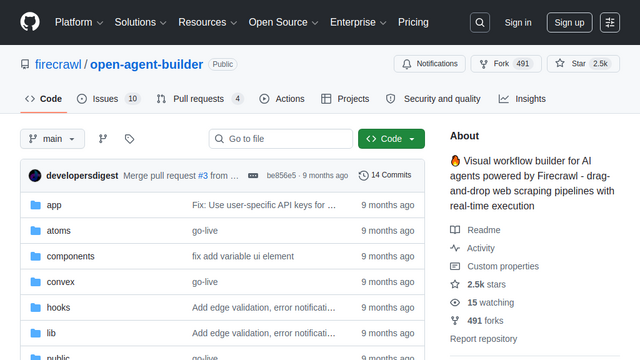Click the convex folder icon
The height and width of the screenshot is (360, 640).
coord(36,282)
